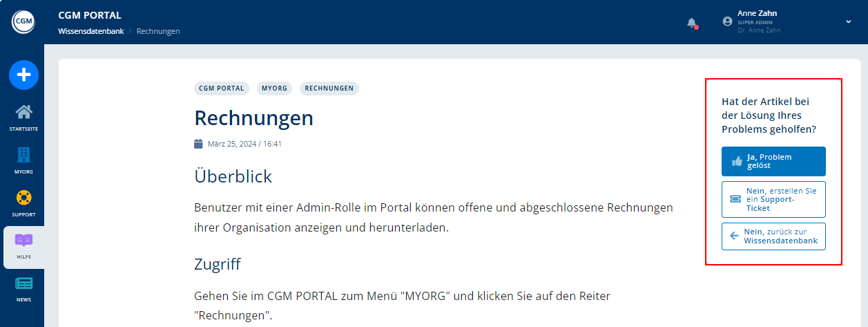Click the user name Anne Zahn
Screen dimensions: 868x327
click(x=758, y=13)
